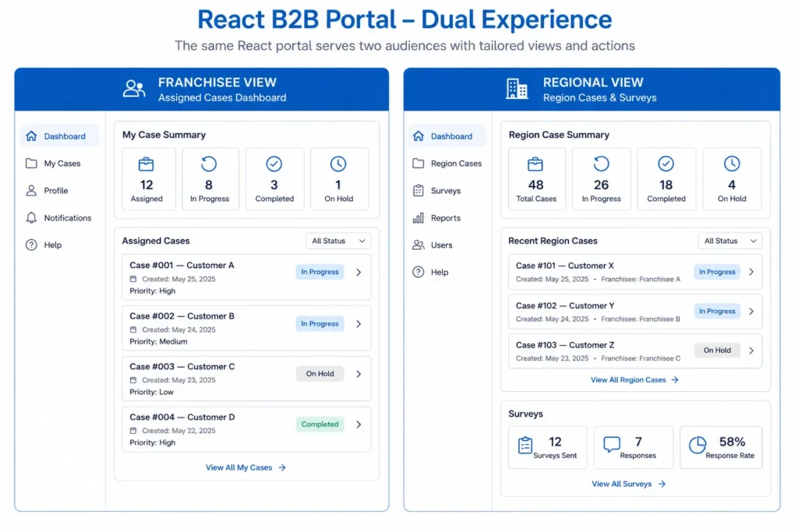The height and width of the screenshot is (532, 798).
Task: Expand Case #103 Customer Z with chevron
Action: tap(752, 351)
